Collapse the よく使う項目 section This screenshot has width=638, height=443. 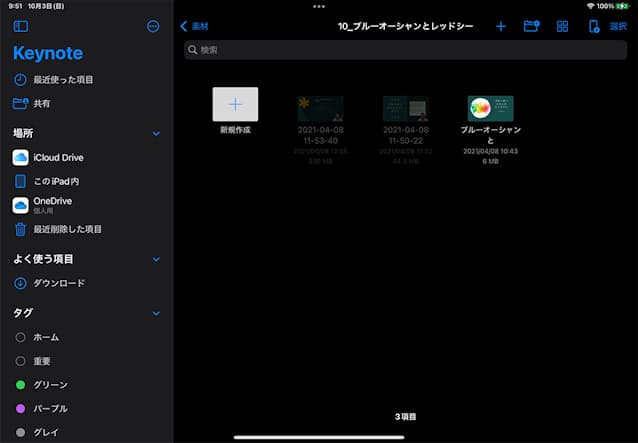pos(155,259)
